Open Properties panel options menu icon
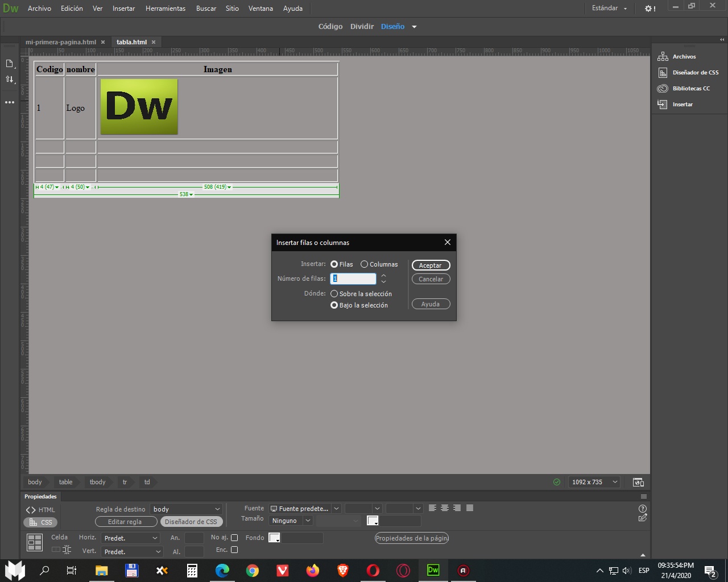This screenshot has width=728, height=582. (644, 496)
